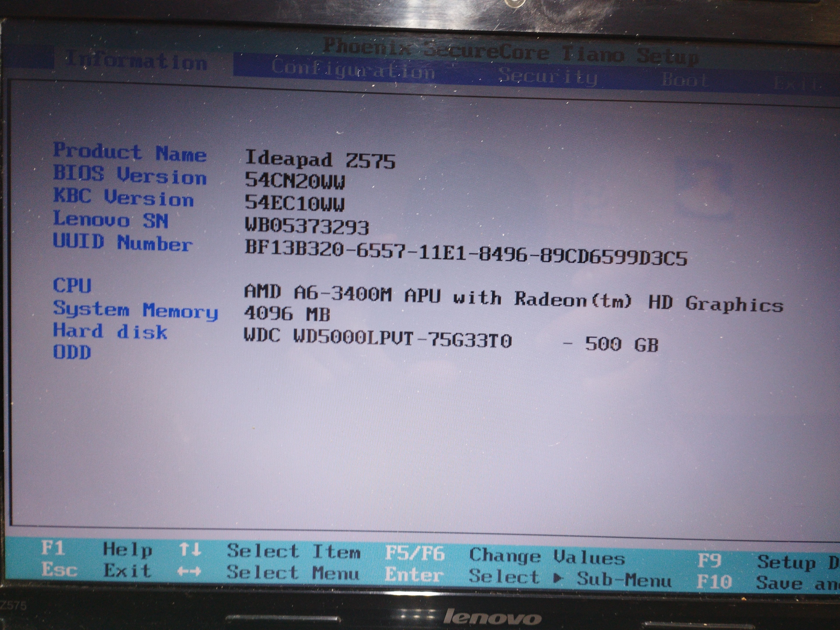Click the KBC Version label

(123, 197)
